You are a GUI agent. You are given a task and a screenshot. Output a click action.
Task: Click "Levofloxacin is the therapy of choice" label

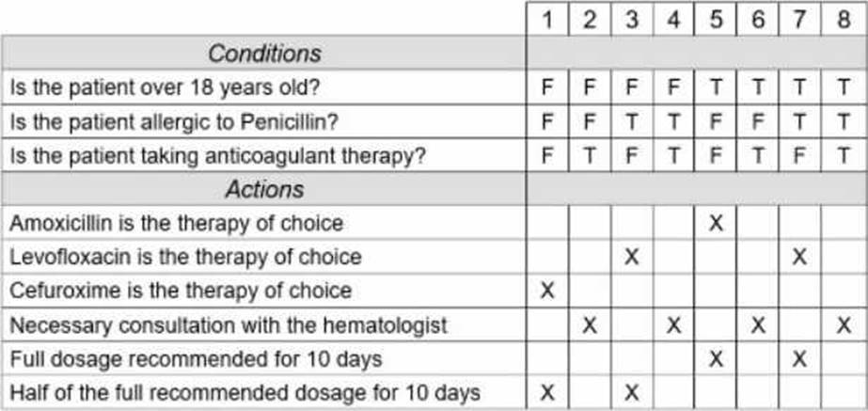185,257
